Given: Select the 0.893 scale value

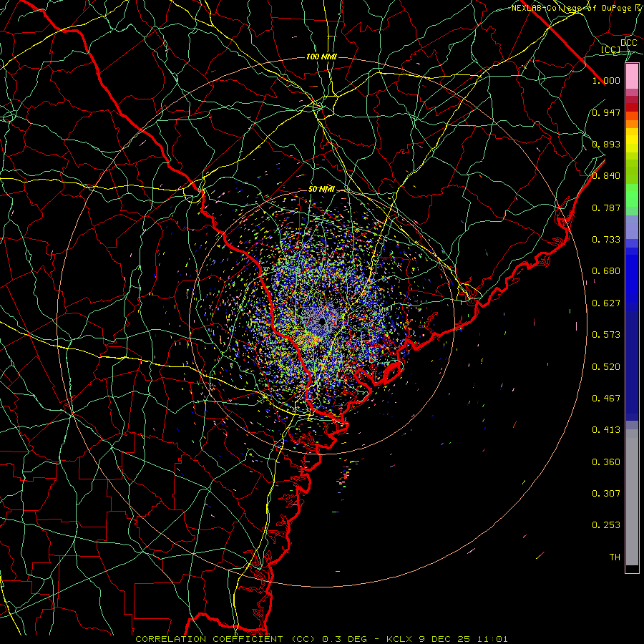Looking at the screenshot, I should point(606,144).
